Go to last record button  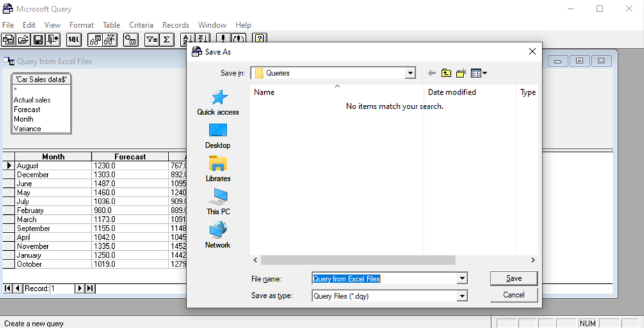coord(90,288)
